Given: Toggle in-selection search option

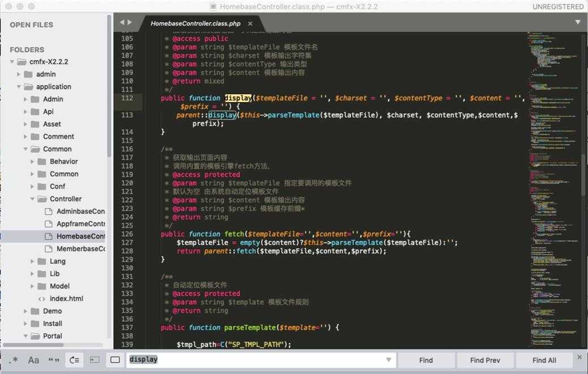Looking at the screenshot, I should 95,360.
